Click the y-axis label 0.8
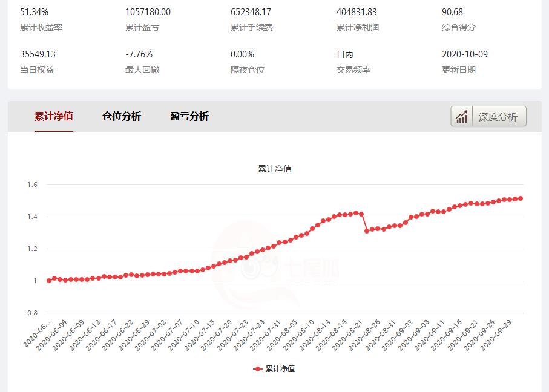 pos(33,313)
